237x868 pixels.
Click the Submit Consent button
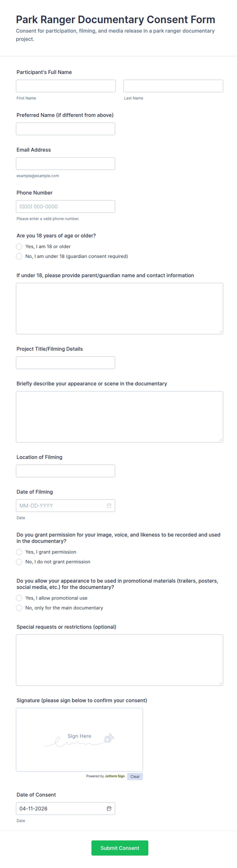pyautogui.click(x=120, y=848)
